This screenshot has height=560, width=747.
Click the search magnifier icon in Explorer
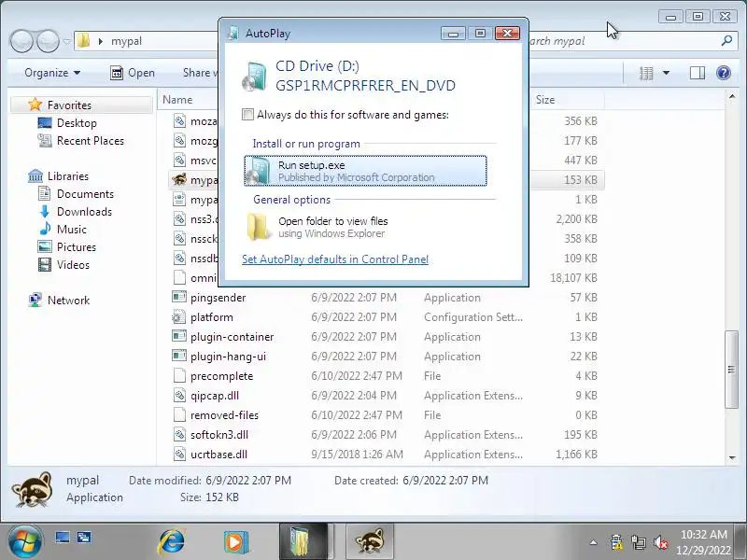tap(726, 41)
